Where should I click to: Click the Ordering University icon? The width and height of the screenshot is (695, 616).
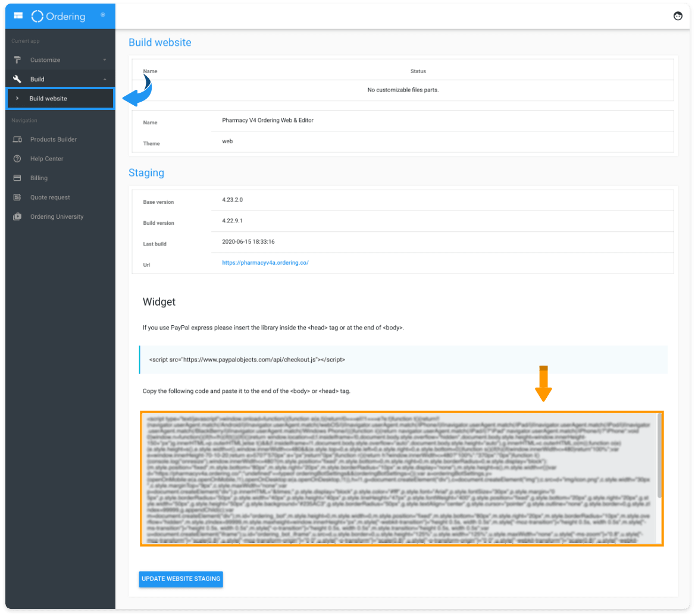point(17,216)
